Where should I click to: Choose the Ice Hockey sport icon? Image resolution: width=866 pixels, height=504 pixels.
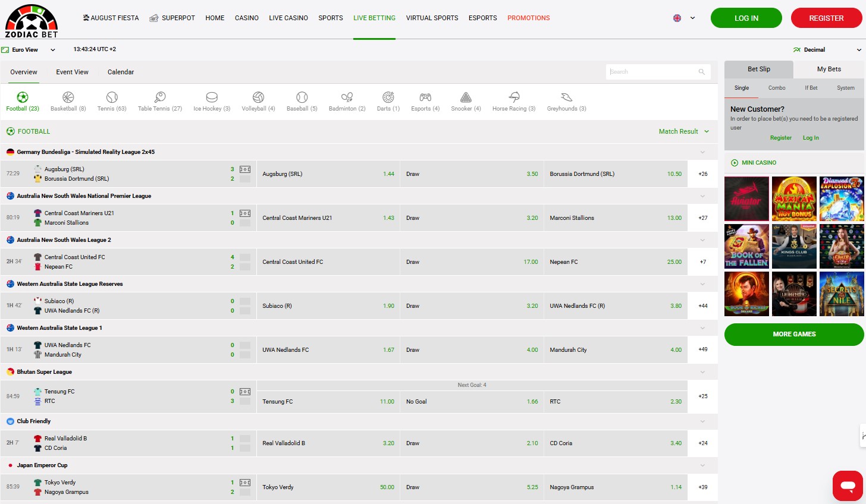point(212,97)
